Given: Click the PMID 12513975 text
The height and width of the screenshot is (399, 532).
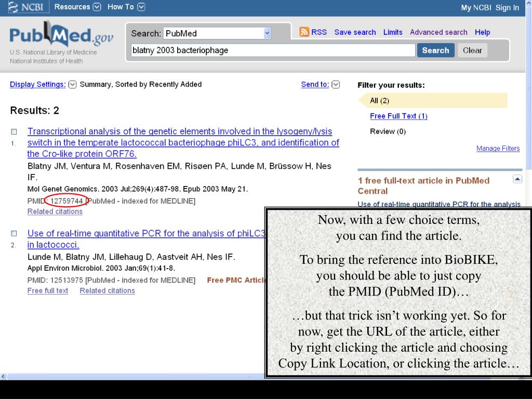Looking at the screenshot, I should pos(66,280).
